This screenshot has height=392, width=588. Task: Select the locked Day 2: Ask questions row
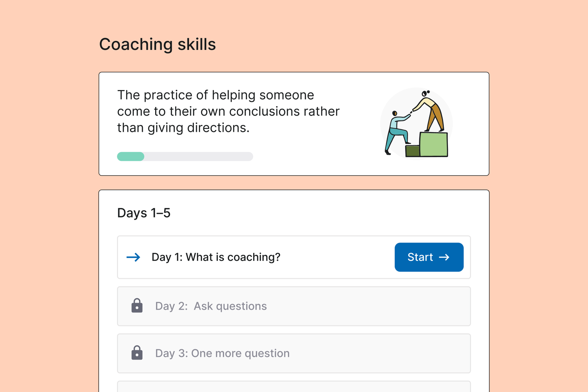(294, 306)
